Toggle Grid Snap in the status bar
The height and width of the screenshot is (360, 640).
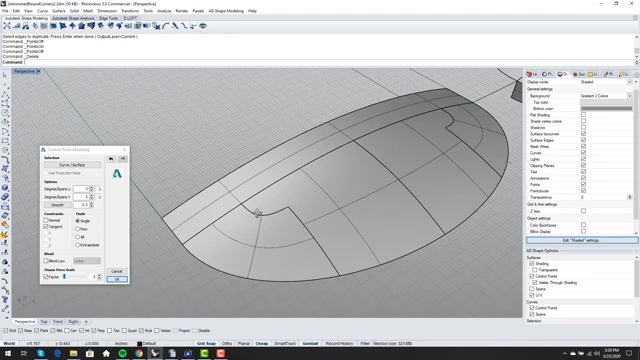[x=206, y=344]
